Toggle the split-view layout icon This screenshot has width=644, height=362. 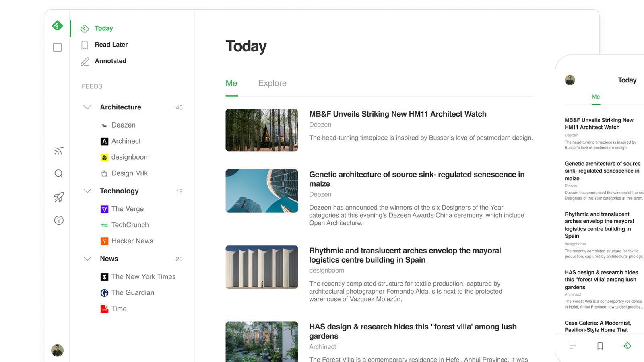(57, 47)
